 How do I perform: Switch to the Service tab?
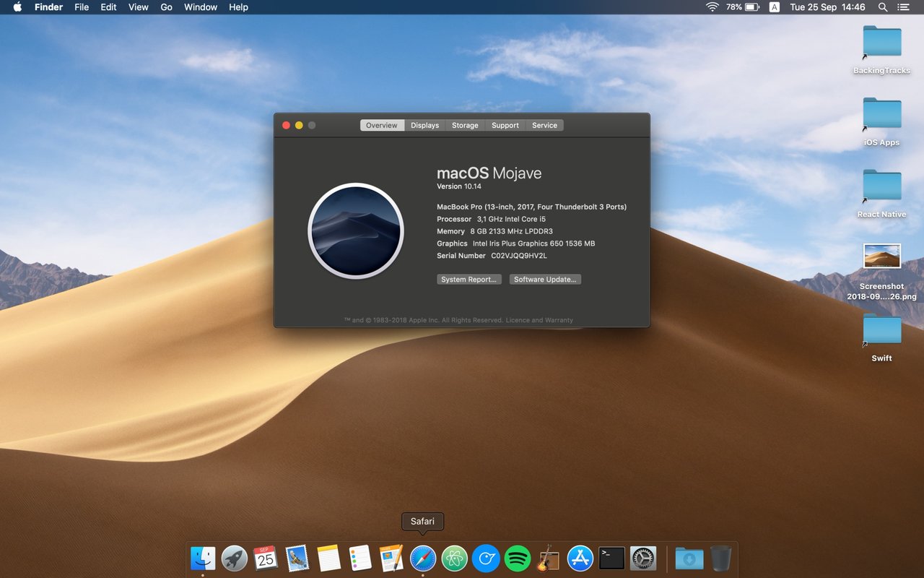tap(545, 125)
